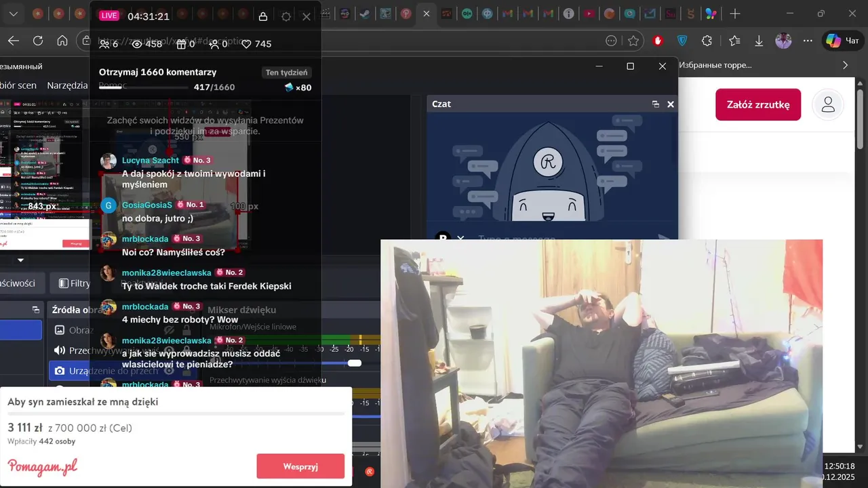868x488 pixels.
Task: Open a new browser tab
Action: click(x=735, y=14)
